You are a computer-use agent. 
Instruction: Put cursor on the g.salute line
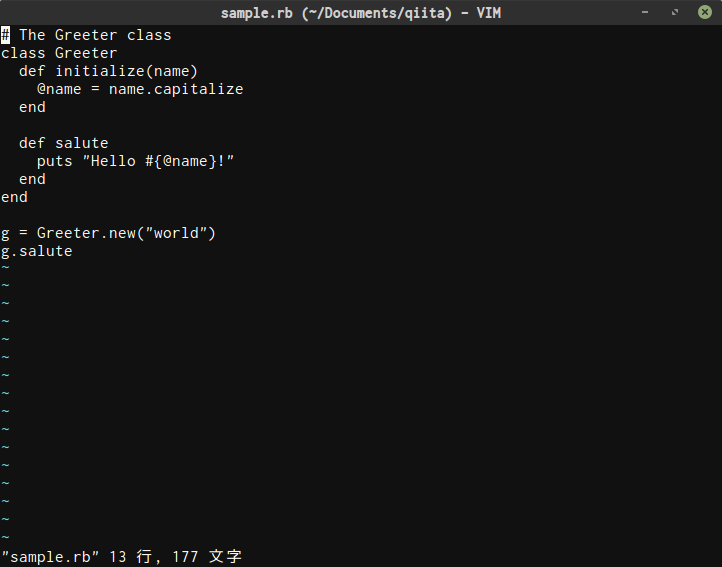[x=37, y=251]
